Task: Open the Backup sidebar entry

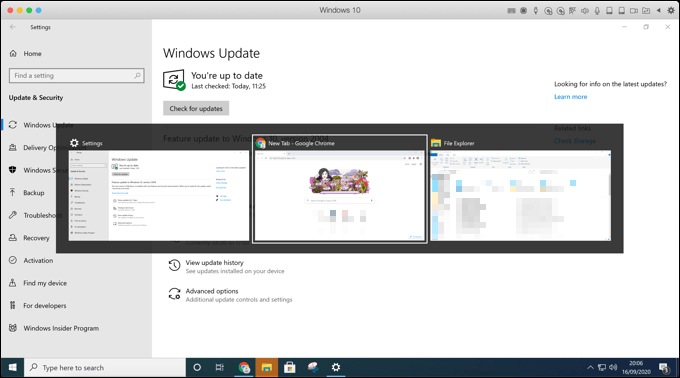Action: tap(33, 192)
